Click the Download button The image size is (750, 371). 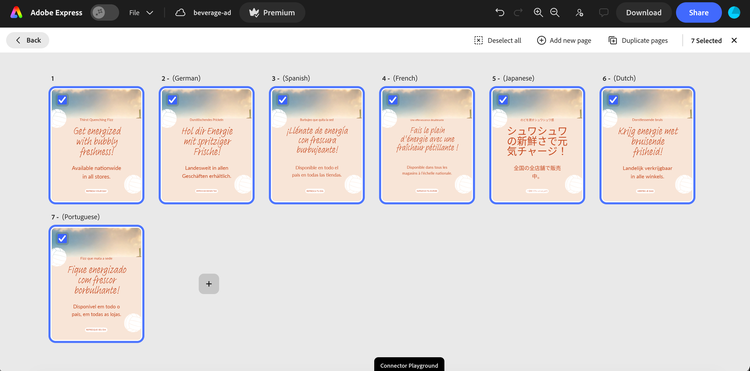point(644,13)
